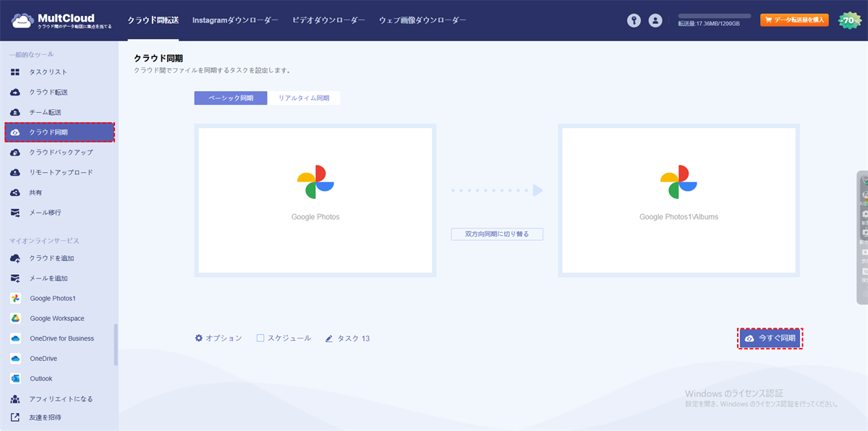The image size is (868, 431).
Task: Click the OneDrive cloud icon
Action: [x=15, y=359]
